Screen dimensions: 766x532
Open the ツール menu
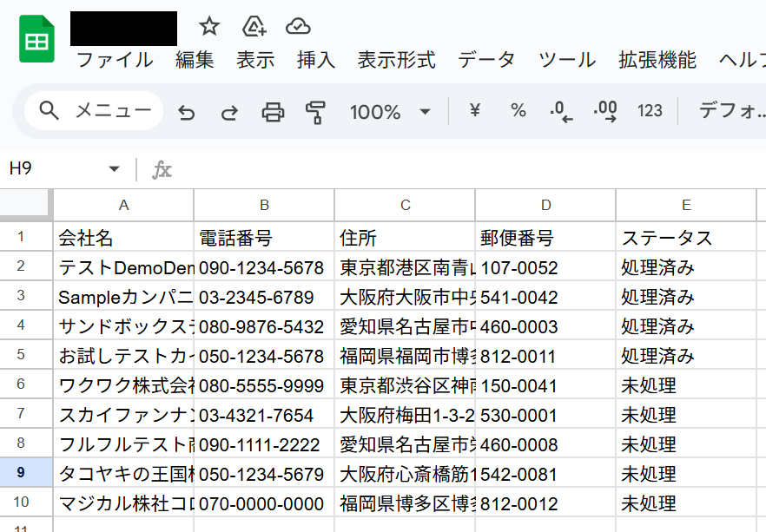pyautogui.click(x=566, y=60)
